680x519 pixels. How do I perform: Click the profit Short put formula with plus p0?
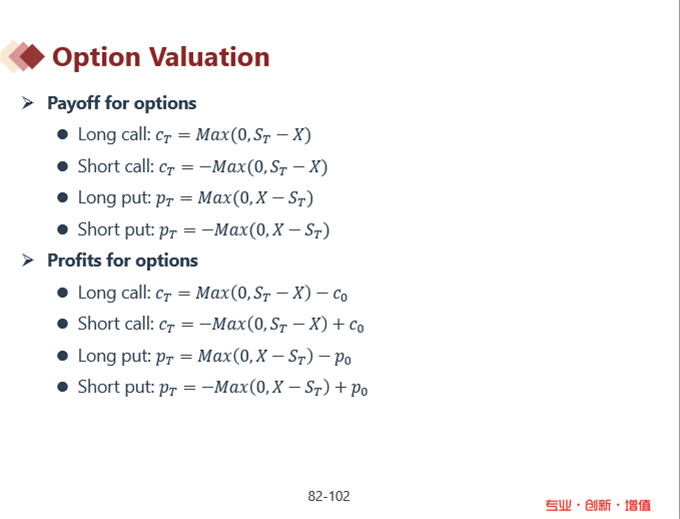[223, 388]
